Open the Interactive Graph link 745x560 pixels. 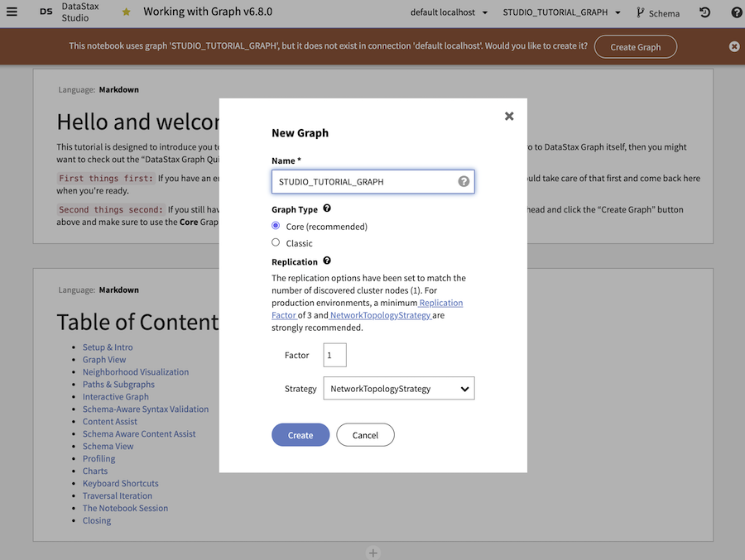tap(115, 396)
